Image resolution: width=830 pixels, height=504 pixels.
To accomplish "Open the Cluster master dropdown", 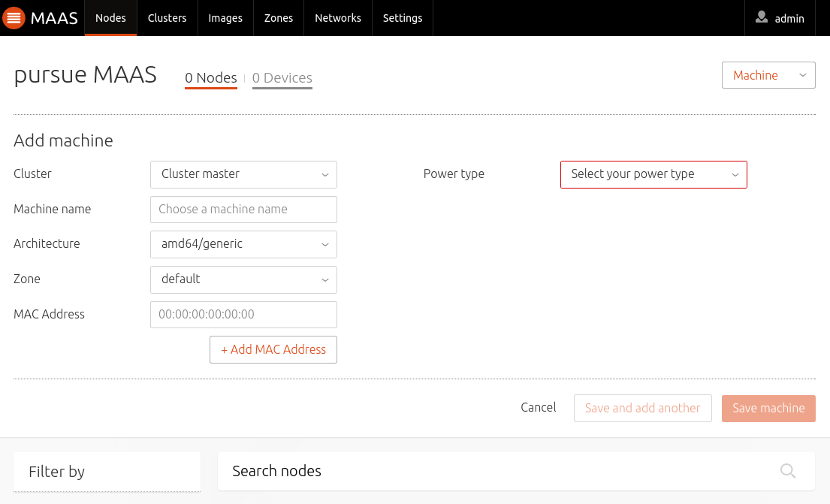I will pyautogui.click(x=243, y=174).
